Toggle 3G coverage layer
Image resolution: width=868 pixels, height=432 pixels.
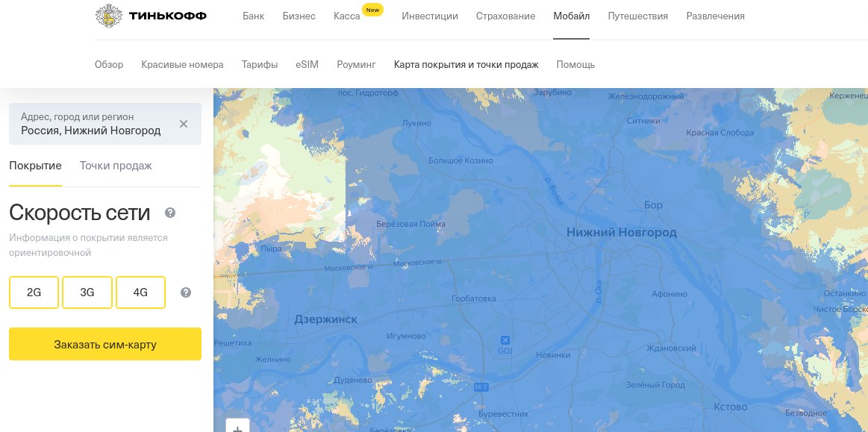coord(87,292)
